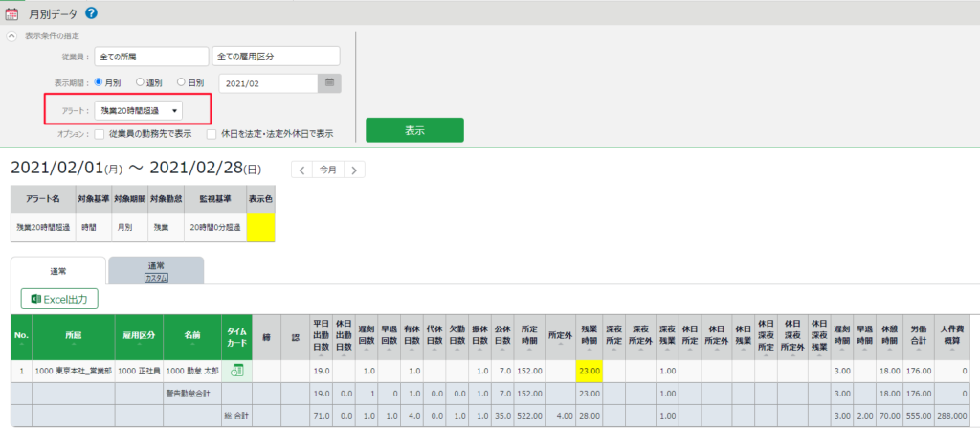Check 休日を法定・法定外休日で表示 option
This screenshot has height=430, width=980.
point(212,134)
